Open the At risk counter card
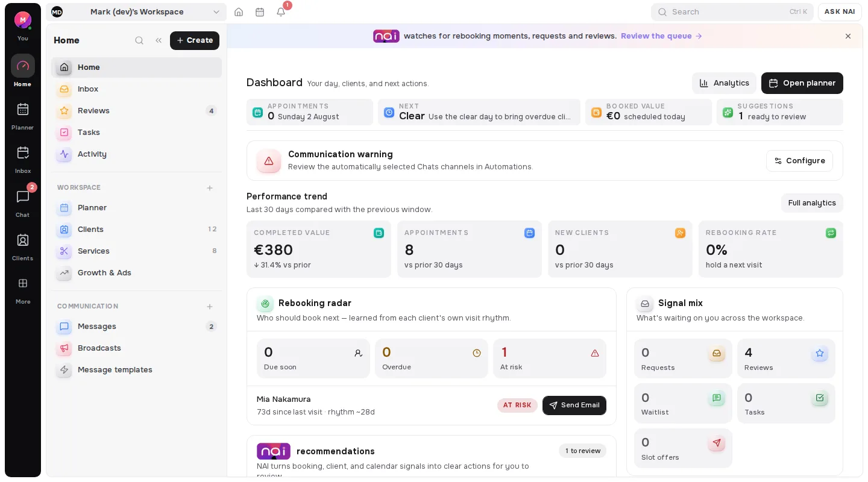Viewport: 868px width, 482px height. (x=550, y=358)
